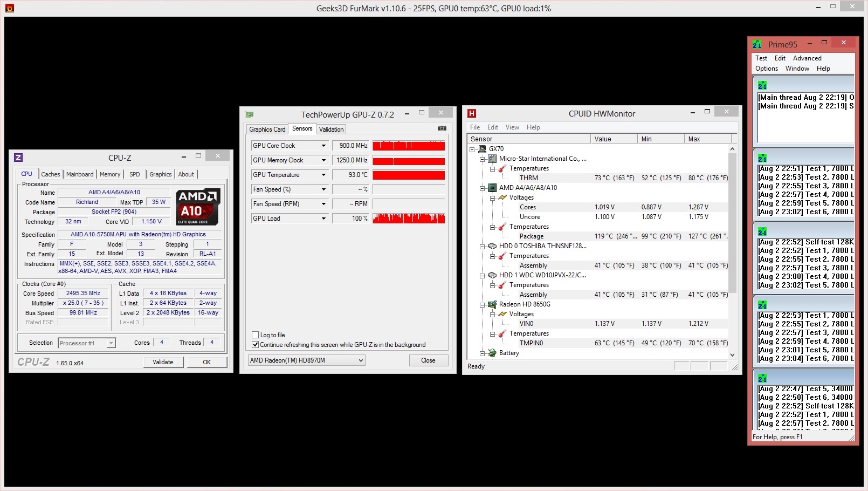Click the HWMonitor red H title bar icon
Viewport: 868px width, 491px height.
tap(472, 113)
